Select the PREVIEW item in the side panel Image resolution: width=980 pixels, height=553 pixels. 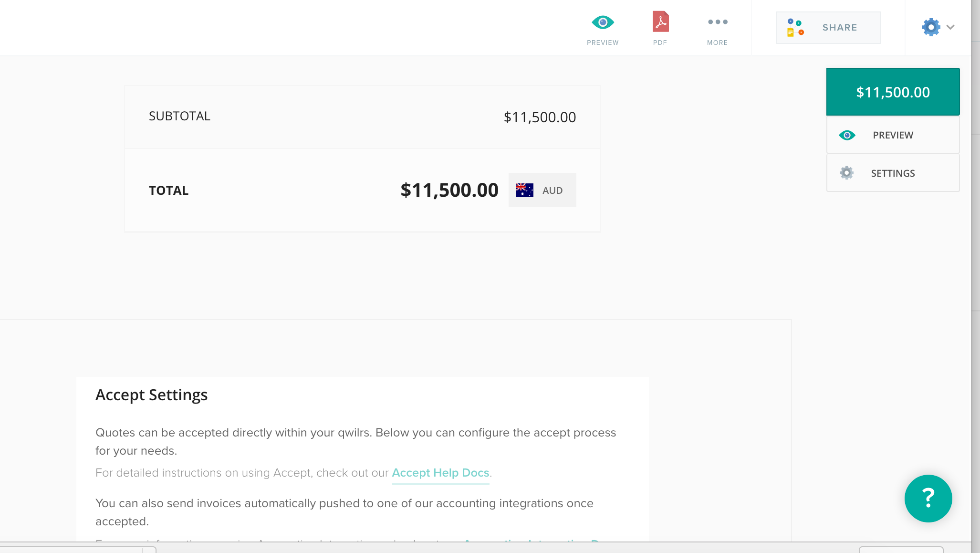pos(893,135)
